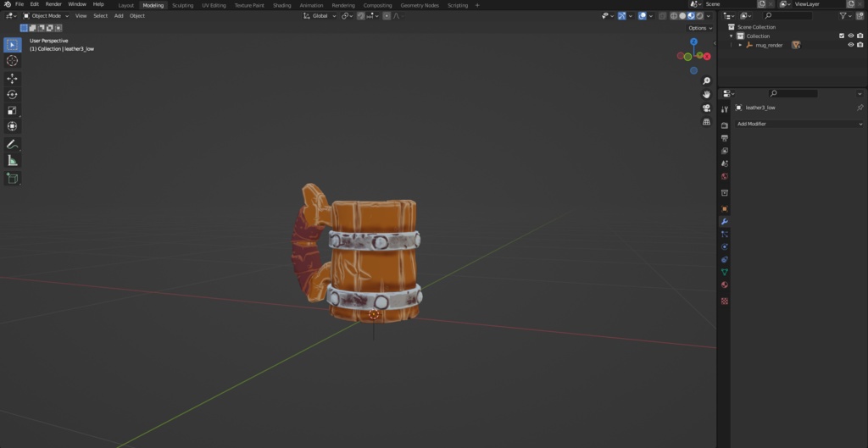
Task: Switch to material preview shading
Action: click(x=691, y=16)
